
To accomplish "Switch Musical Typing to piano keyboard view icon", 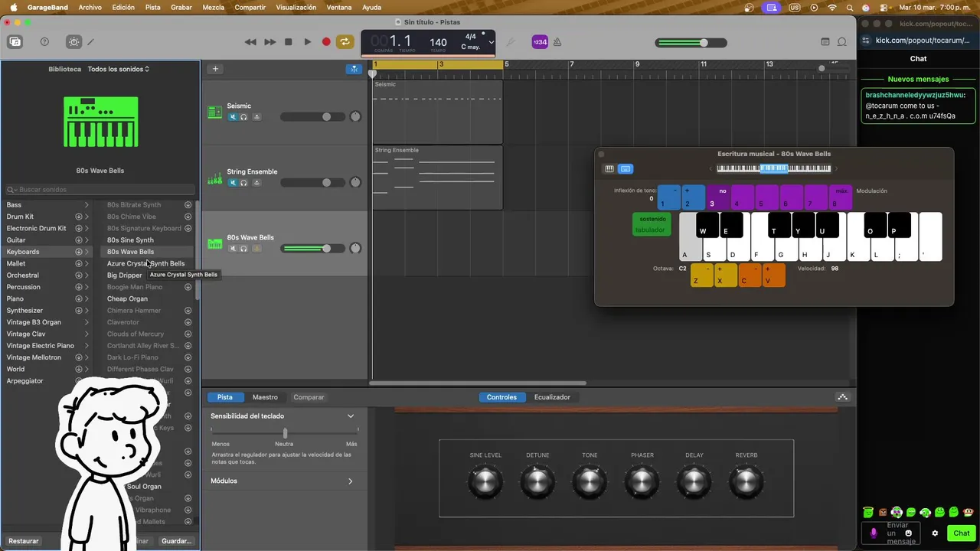I will pyautogui.click(x=609, y=169).
